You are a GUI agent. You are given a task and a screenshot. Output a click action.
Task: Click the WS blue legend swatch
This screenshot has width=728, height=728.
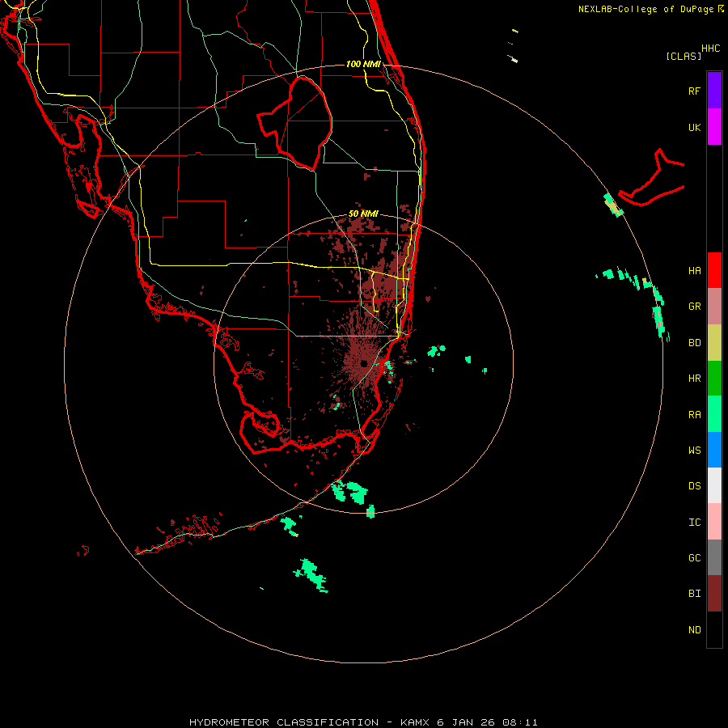(x=714, y=450)
